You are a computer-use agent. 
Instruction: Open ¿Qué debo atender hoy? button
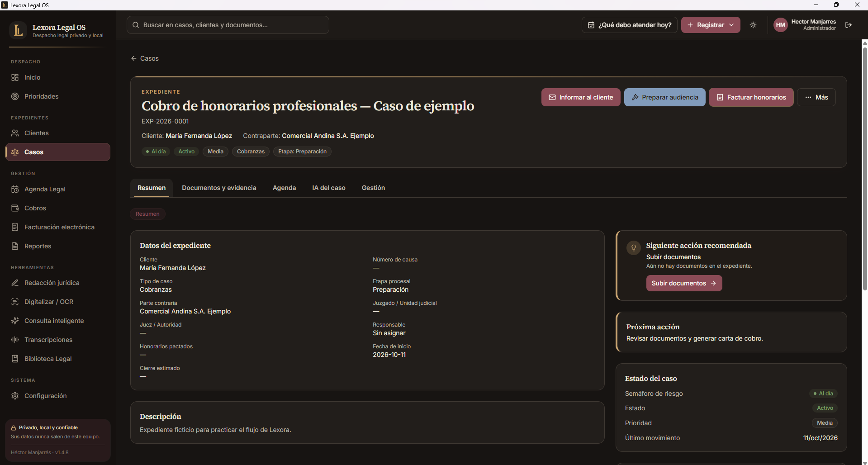630,25
